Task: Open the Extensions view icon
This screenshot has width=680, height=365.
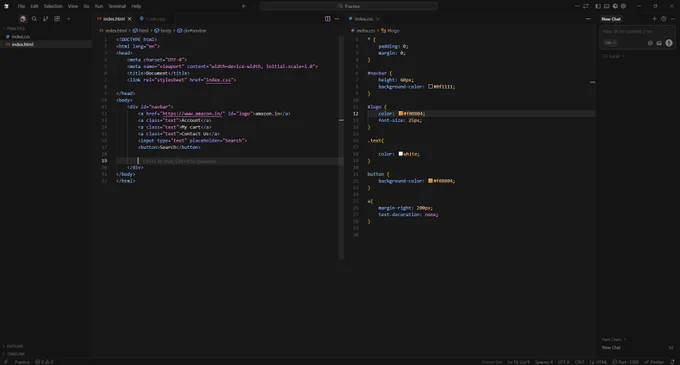Action: coord(57,19)
